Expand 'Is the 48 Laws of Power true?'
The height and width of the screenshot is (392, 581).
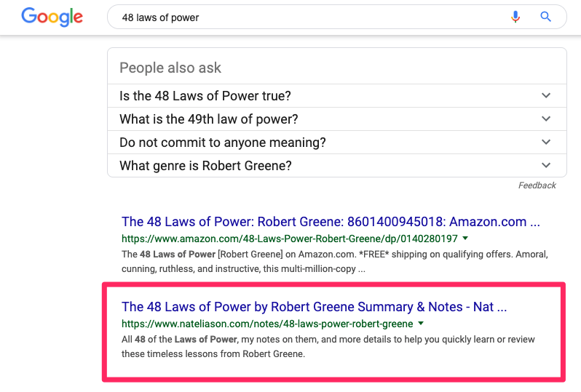click(x=337, y=96)
